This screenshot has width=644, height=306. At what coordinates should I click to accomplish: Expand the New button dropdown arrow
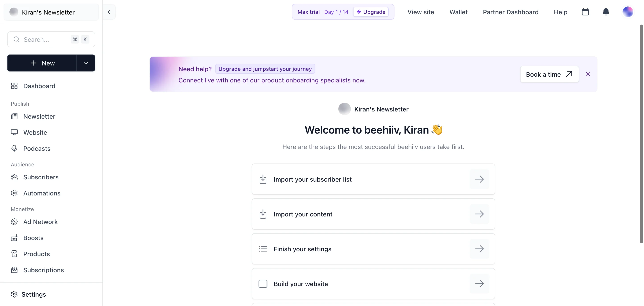tap(86, 63)
